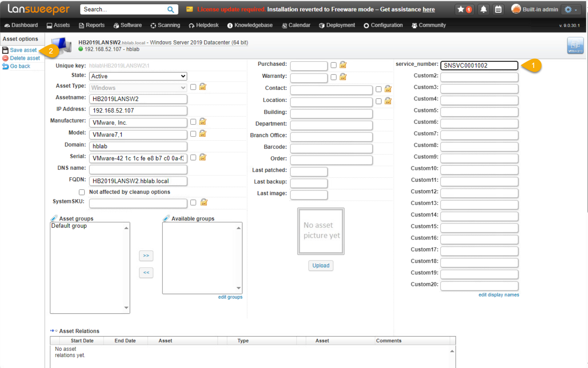The height and width of the screenshot is (368, 588).
Task: Open the Helpdesk menu
Action: coord(204,25)
